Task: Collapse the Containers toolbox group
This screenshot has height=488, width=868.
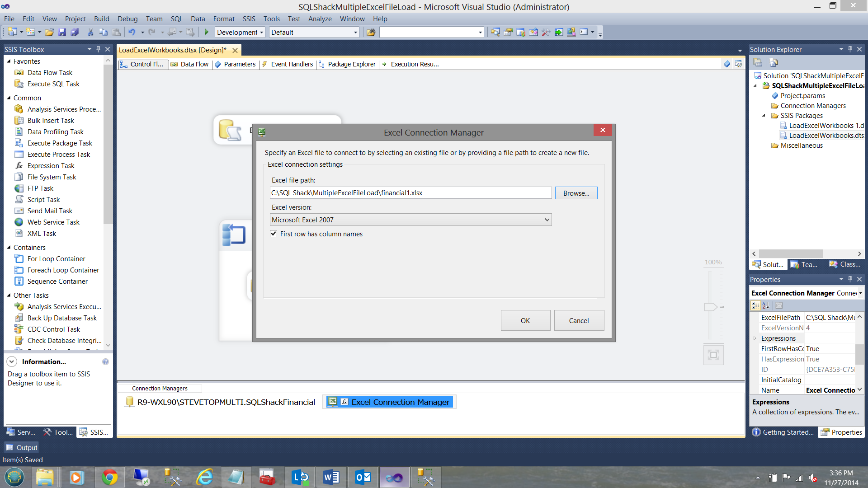Action: coord(9,248)
